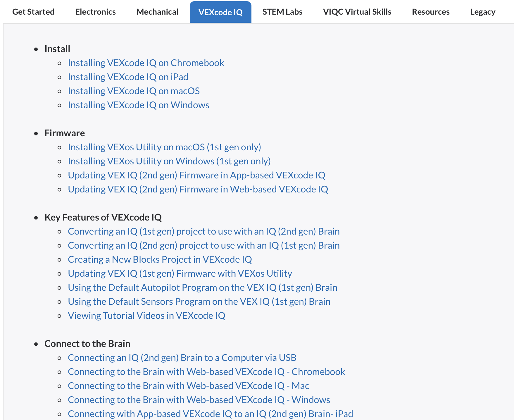Open the Electronics section
The height and width of the screenshot is (420, 514).
point(95,12)
